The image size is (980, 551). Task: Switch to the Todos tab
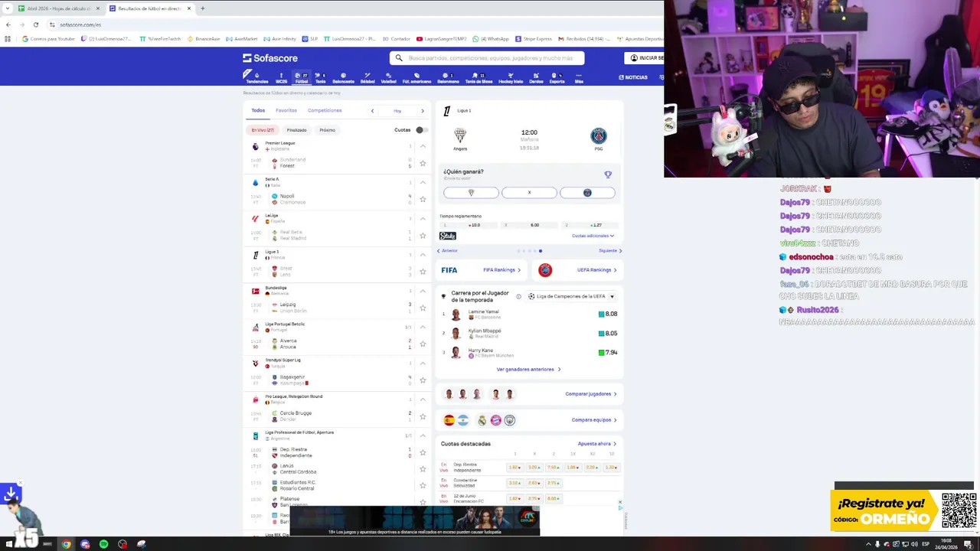(258, 110)
